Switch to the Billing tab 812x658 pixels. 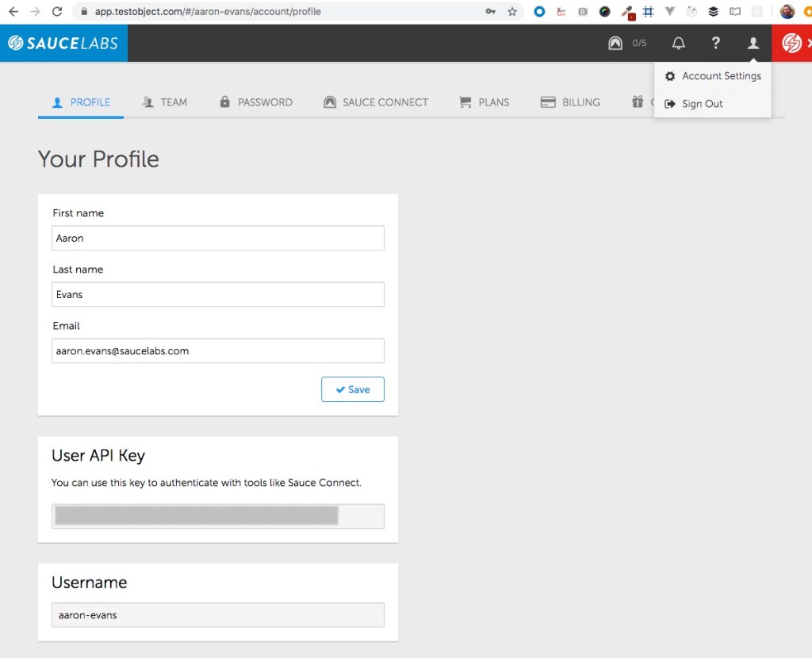point(571,102)
